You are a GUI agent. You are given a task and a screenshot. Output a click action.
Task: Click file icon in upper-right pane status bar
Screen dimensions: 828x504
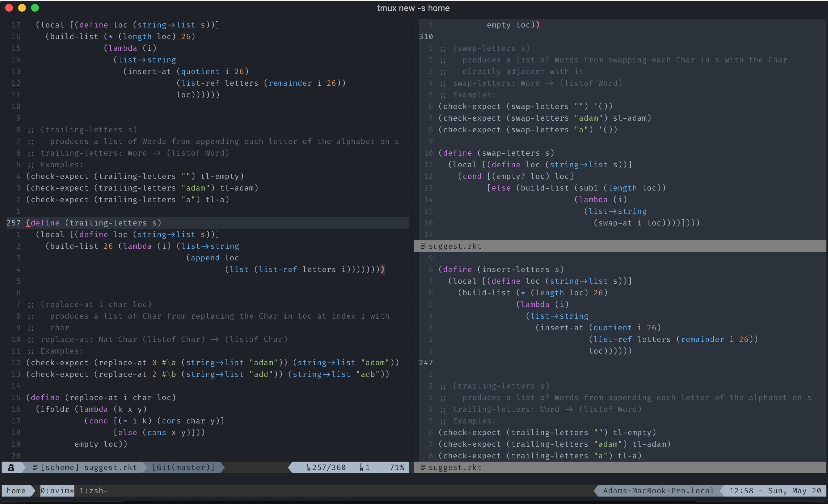423,246
